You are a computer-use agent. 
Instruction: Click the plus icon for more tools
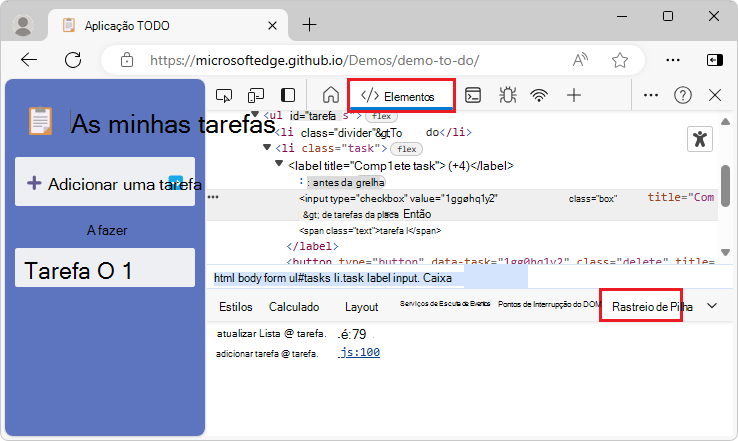pyautogui.click(x=574, y=95)
